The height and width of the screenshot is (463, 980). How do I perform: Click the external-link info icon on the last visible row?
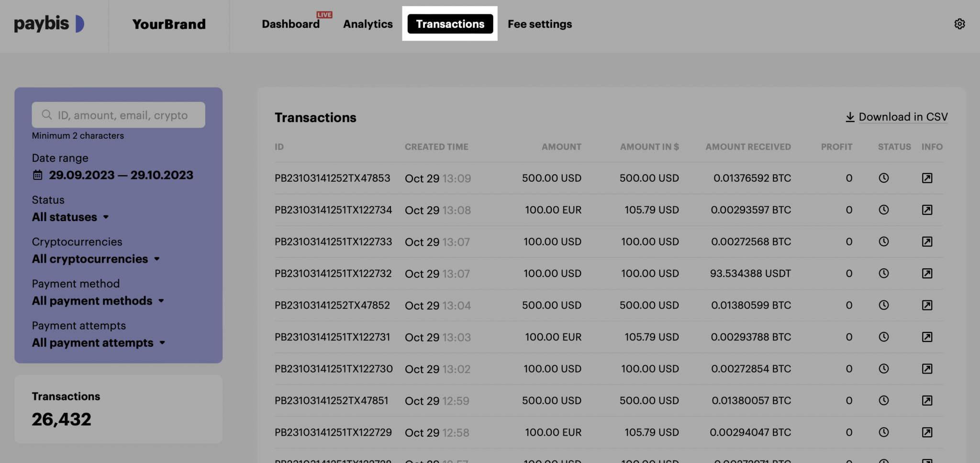pyautogui.click(x=927, y=432)
